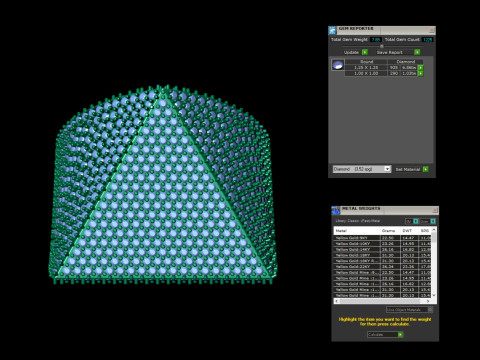Click the Metal column header
Viewport: 480px width, 360px height.
(357, 231)
